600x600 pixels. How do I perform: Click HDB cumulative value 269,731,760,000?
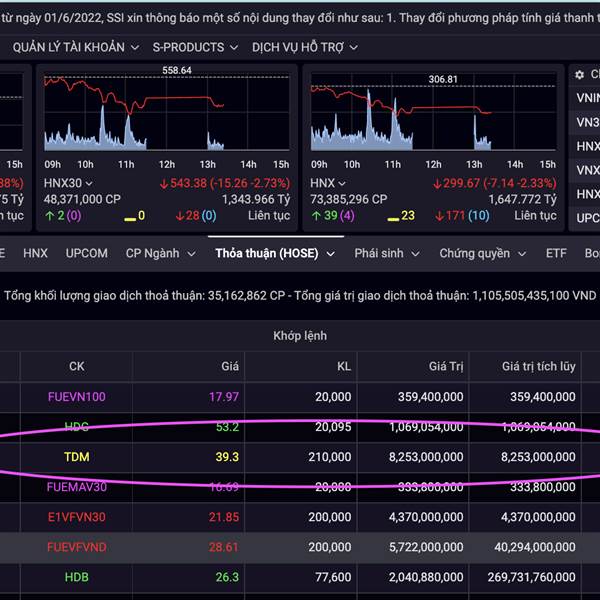point(532,577)
